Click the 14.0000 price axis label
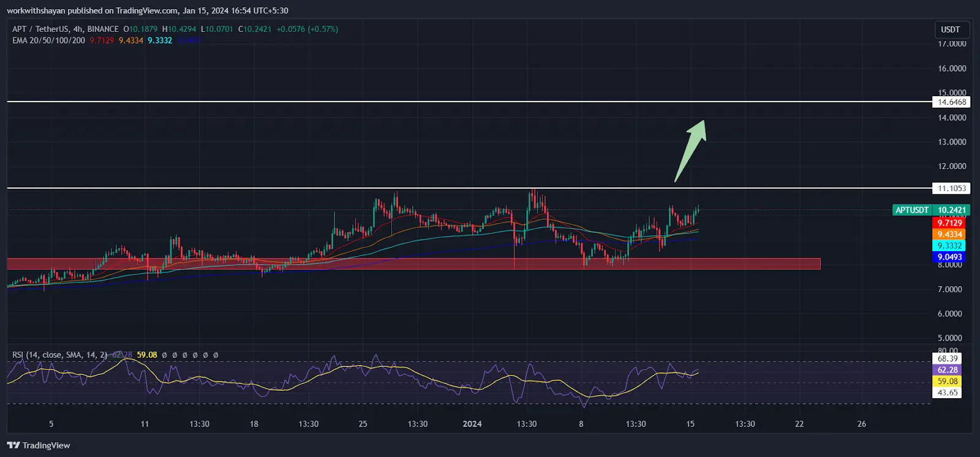Viewport: 980px width, 457px height. (x=952, y=118)
